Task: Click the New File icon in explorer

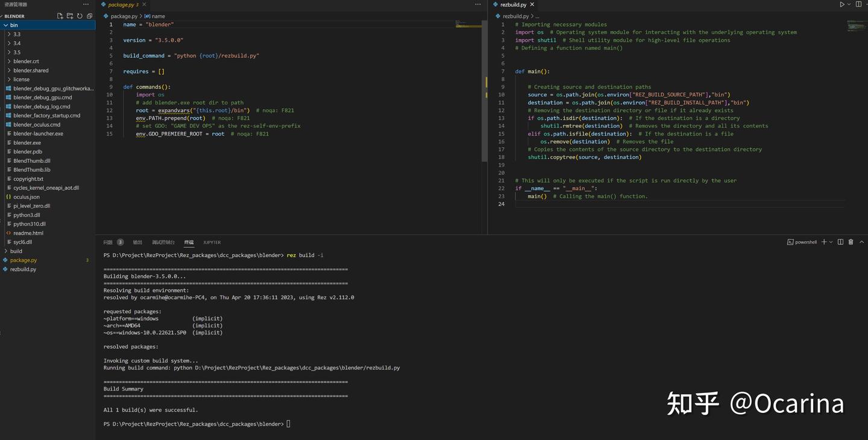Action: click(x=60, y=16)
